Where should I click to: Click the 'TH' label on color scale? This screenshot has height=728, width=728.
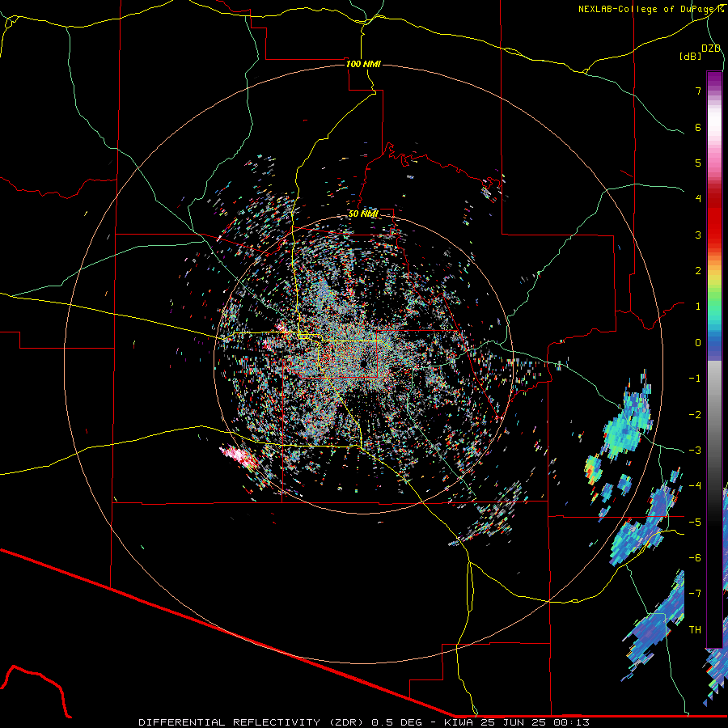pyautogui.click(x=695, y=630)
